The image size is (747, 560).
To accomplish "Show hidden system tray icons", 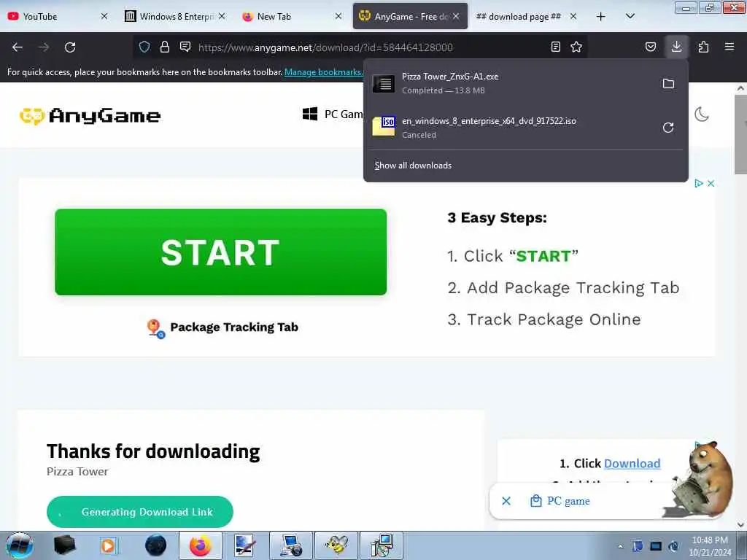I will [620, 546].
